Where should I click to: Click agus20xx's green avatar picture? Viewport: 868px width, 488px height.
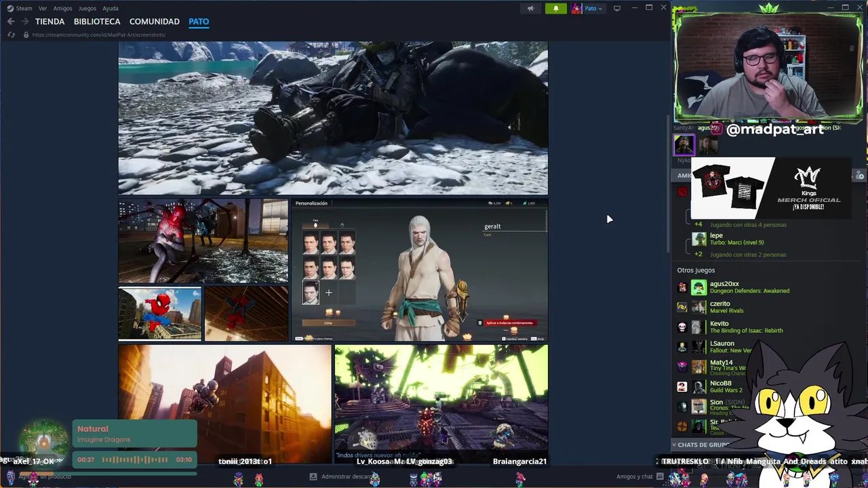point(698,287)
